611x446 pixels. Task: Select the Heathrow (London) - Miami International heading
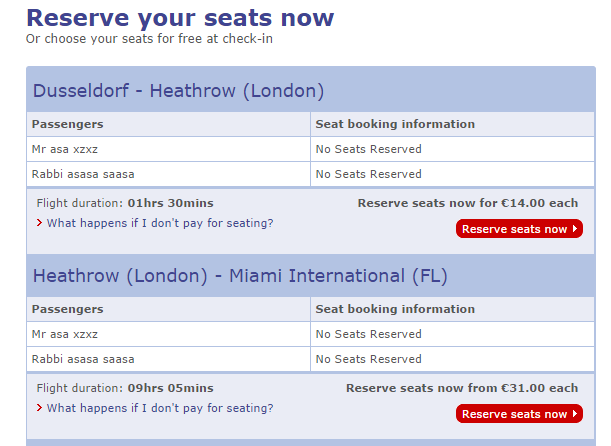tap(240, 276)
